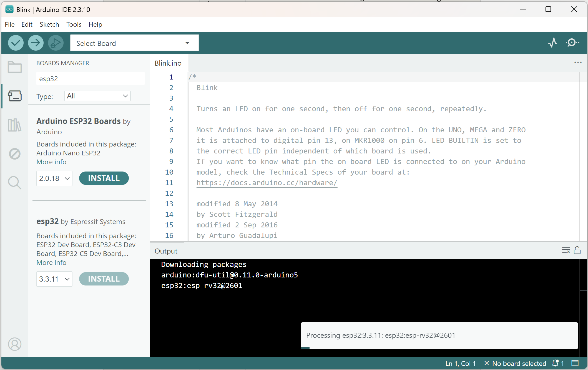
Task: Open the Tools menu
Action: (74, 24)
